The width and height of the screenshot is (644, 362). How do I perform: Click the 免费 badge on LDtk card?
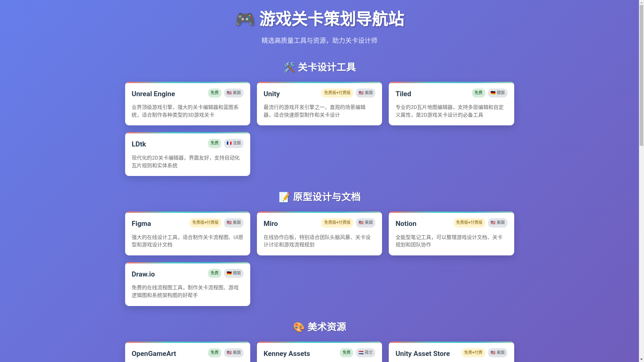(215, 143)
